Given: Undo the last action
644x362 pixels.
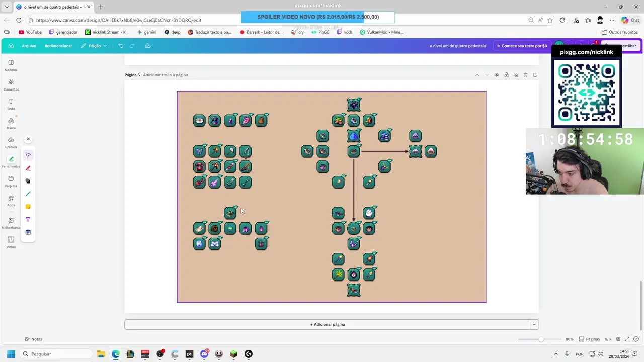Looking at the screenshot, I should (121, 46).
